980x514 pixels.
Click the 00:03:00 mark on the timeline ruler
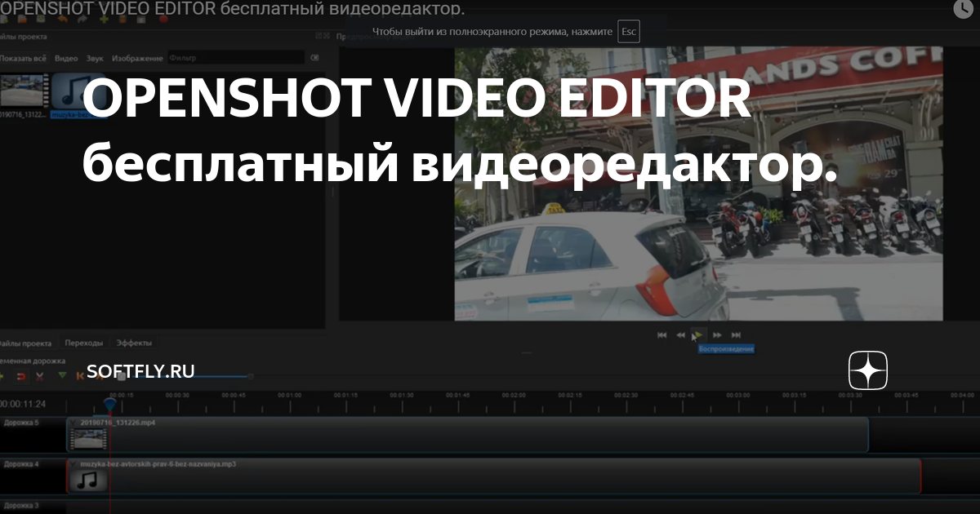point(737,395)
